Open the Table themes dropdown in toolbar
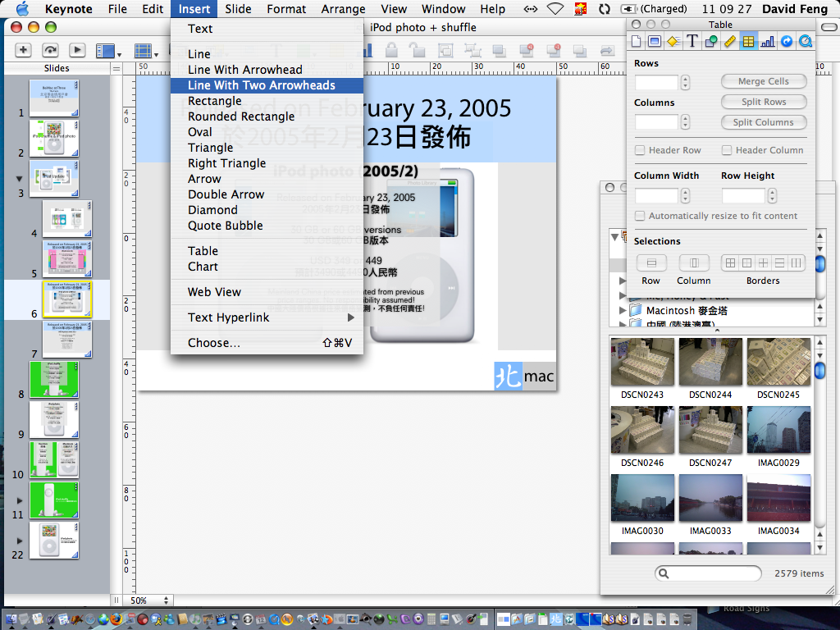Viewport: 840px width, 630px height. [x=146, y=51]
